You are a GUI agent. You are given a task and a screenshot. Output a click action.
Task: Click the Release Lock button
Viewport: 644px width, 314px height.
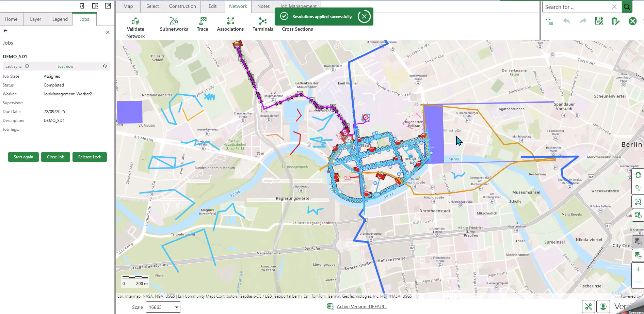point(90,157)
